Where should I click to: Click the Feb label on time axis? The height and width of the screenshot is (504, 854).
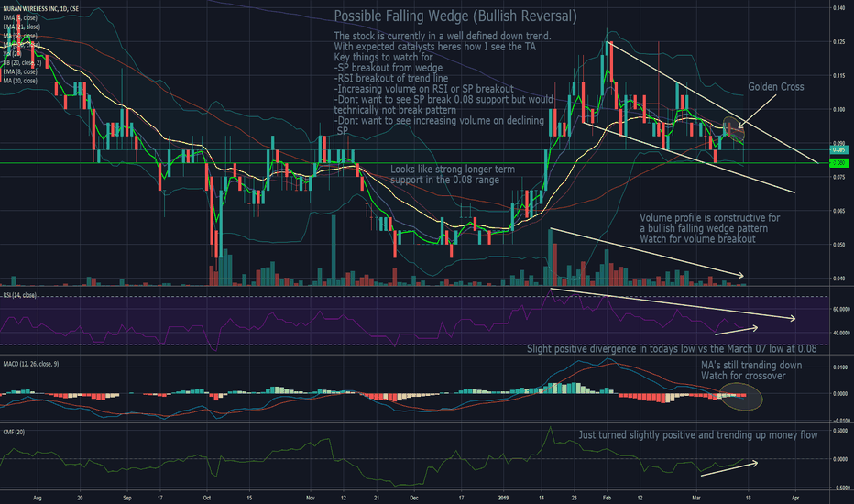(x=608, y=498)
